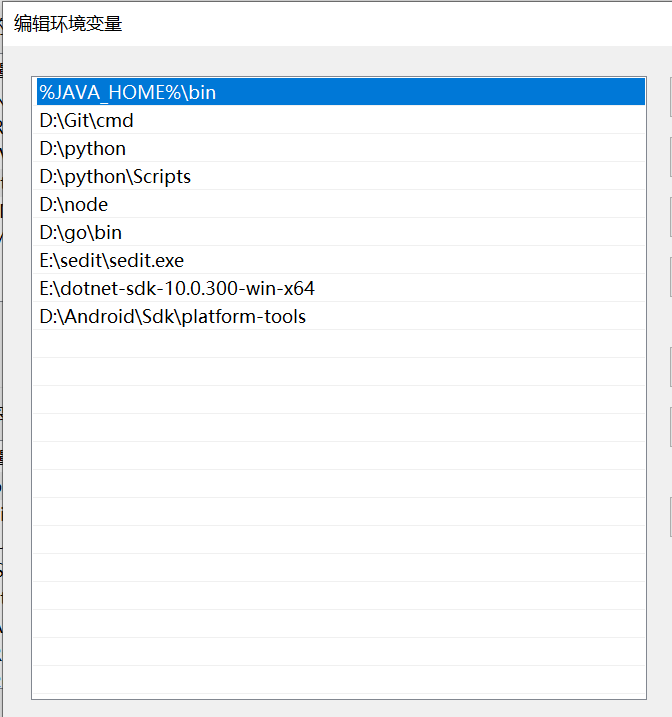Choose the D:\python\Scripts entry
The image size is (672, 717).
339,176
